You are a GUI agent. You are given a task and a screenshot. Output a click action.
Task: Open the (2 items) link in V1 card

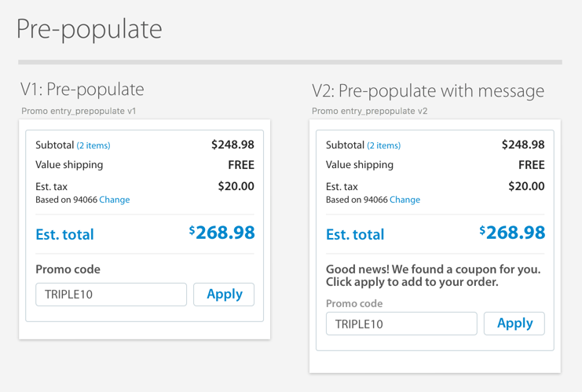(93, 145)
